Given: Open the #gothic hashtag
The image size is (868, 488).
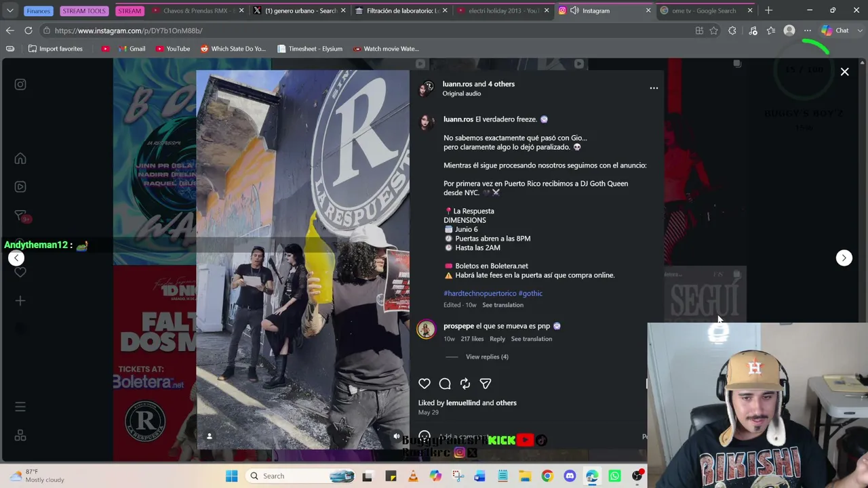Looking at the screenshot, I should pyautogui.click(x=530, y=293).
